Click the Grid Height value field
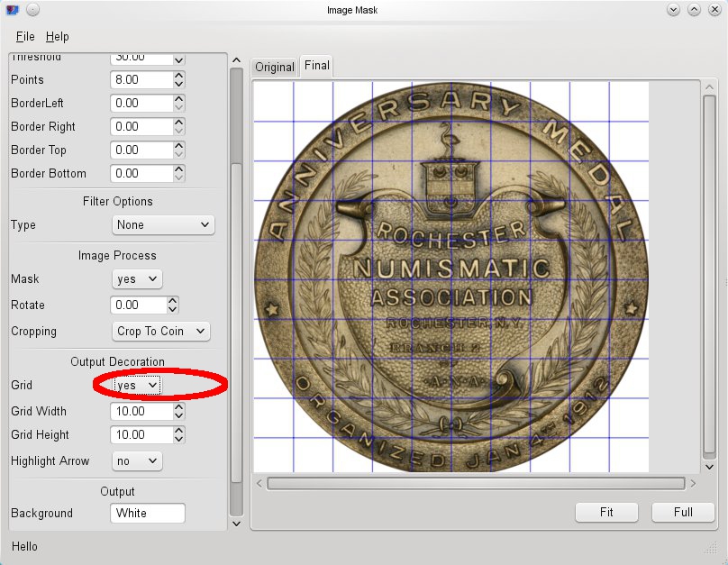This screenshot has height=565, width=728. click(x=141, y=434)
